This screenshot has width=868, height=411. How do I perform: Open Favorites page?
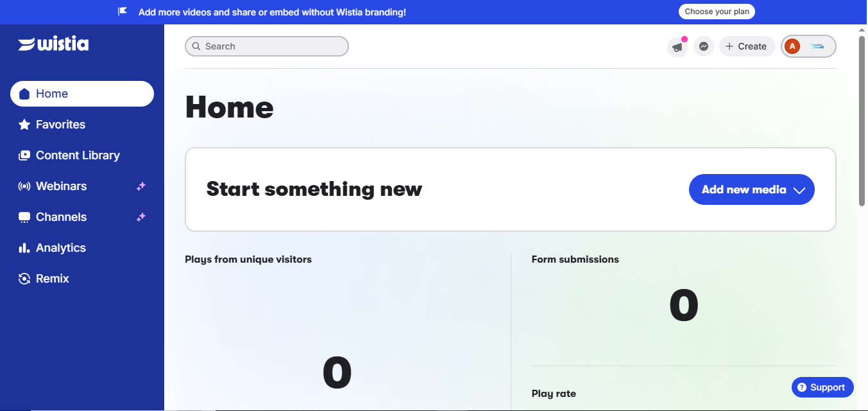(x=82, y=125)
